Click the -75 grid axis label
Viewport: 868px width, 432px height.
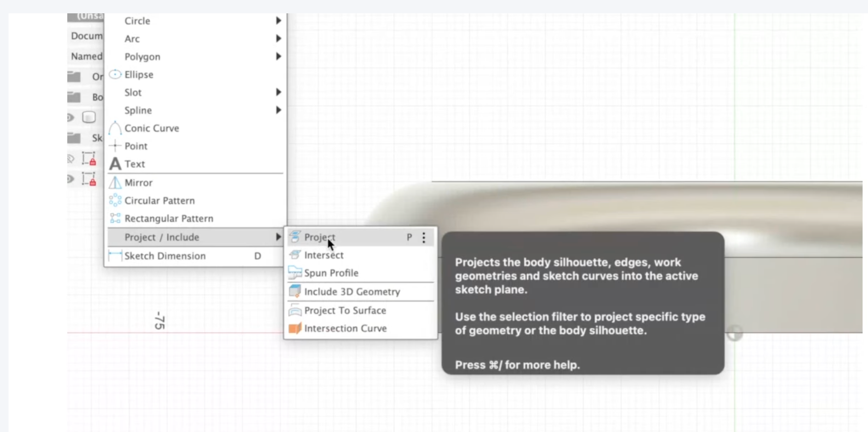160,320
